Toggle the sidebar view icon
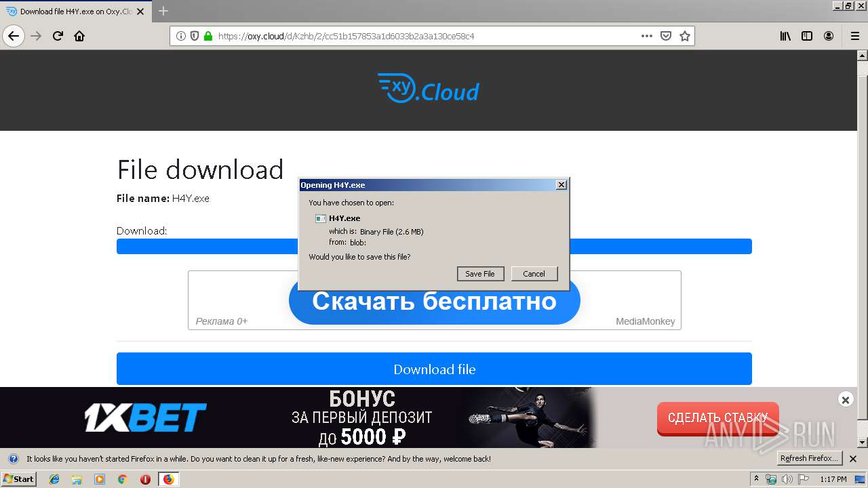868x488 pixels. click(807, 36)
